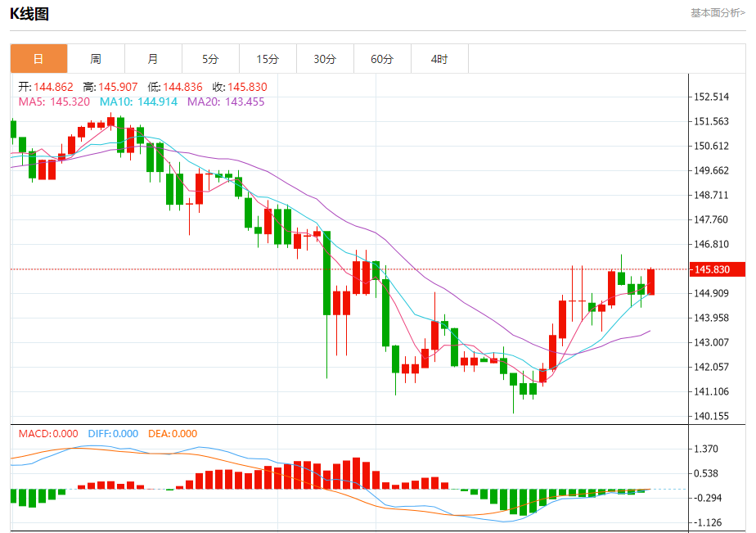The height and width of the screenshot is (533, 756).
Task: Click the K线图 heading
Action: click(x=29, y=14)
